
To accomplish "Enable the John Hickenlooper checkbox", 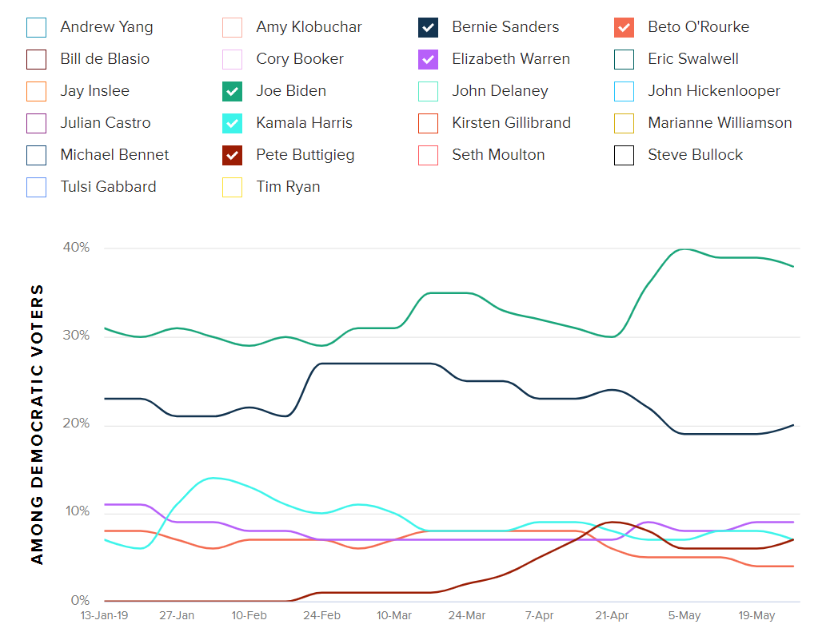I will (x=625, y=91).
